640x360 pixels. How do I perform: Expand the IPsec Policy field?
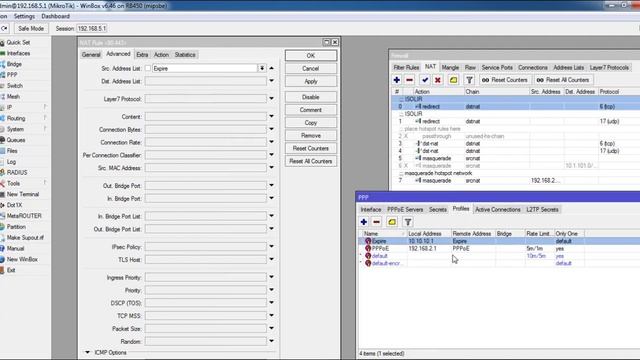(271, 247)
